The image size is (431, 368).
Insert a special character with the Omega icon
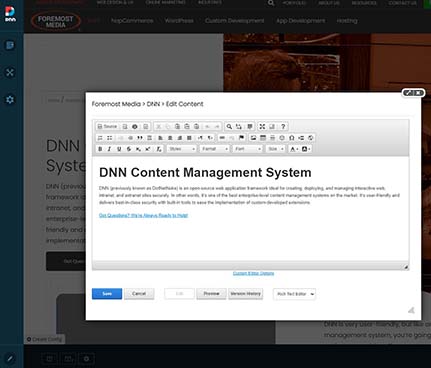click(x=292, y=138)
